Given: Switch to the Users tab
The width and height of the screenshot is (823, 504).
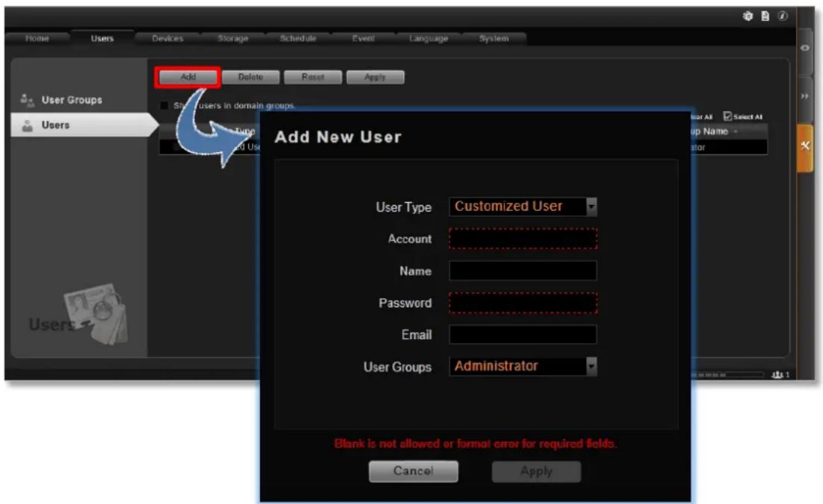Looking at the screenshot, I should (x=102, y=38).
